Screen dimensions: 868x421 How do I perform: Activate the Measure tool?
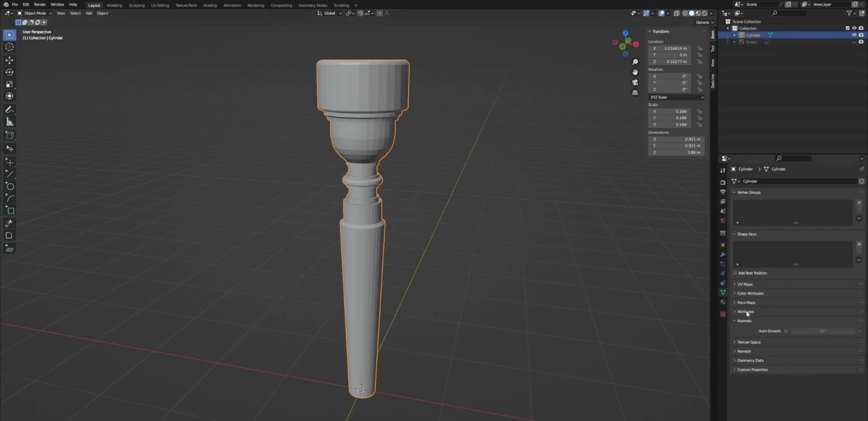point(9,122)
